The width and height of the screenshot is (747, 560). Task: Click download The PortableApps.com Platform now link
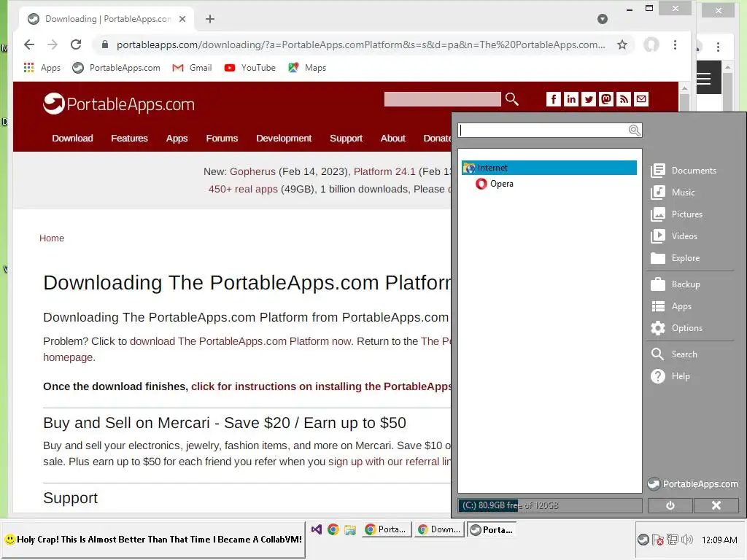(x=241, y=341)
